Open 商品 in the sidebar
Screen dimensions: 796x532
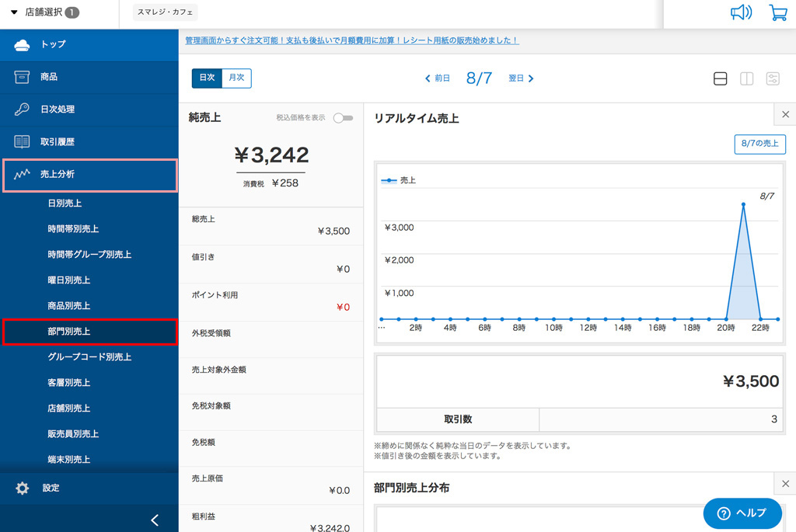click(89, 77)
